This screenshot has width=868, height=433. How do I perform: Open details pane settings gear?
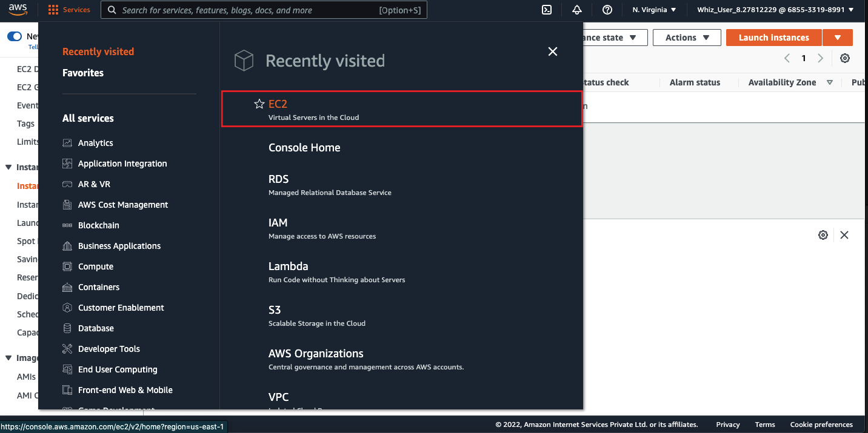[x=823, y=235]
